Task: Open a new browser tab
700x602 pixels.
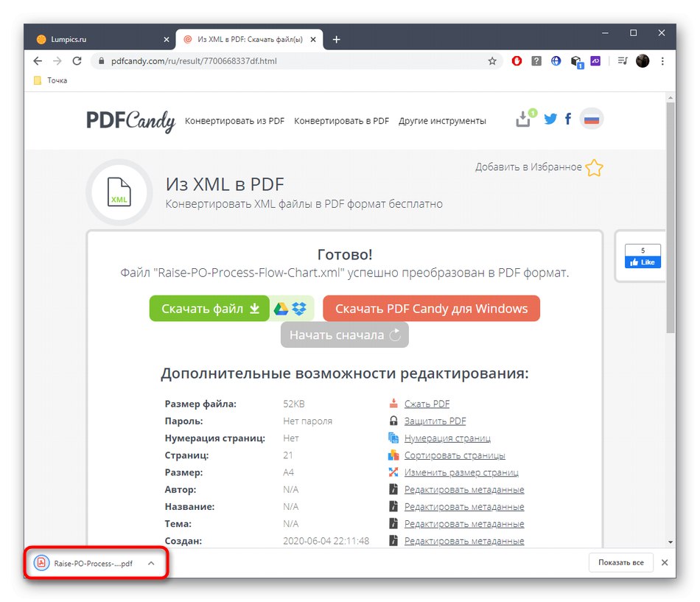Action: [337, 40]
